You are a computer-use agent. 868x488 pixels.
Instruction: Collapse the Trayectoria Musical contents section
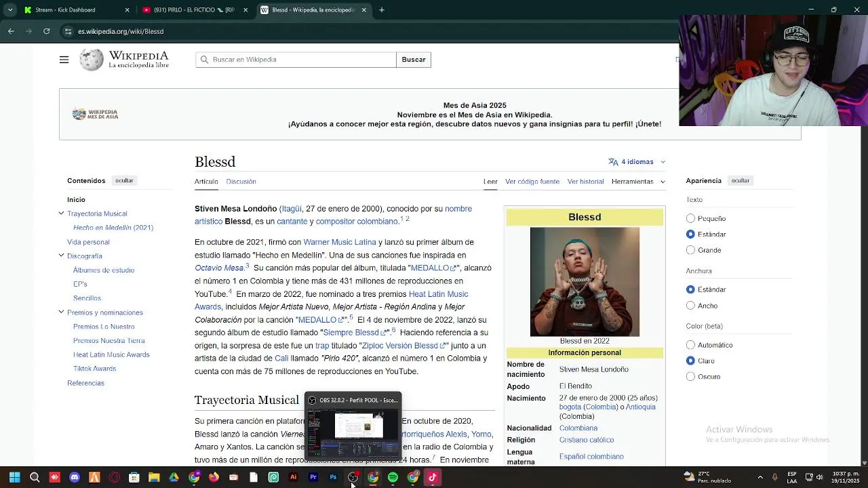(x=61, y=213)
